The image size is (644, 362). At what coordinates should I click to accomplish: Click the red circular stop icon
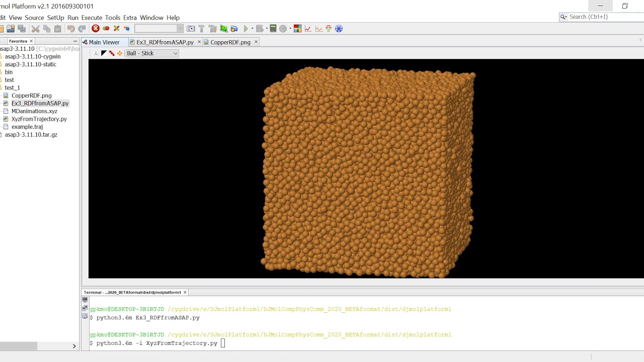pyautogui.click(x=96, y=29)
